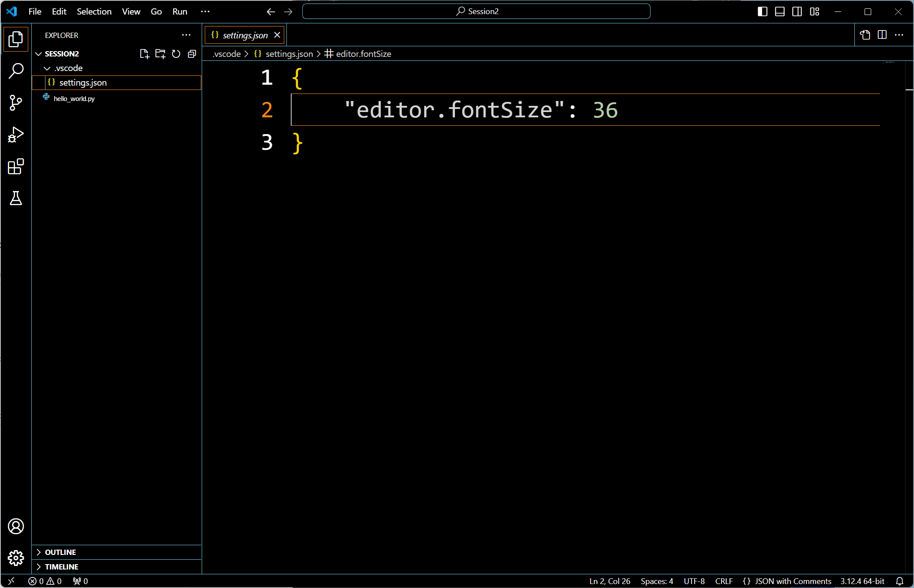Expand the TIMELINE section
This screenshot has height=588, width=914.
click(61, 567)
